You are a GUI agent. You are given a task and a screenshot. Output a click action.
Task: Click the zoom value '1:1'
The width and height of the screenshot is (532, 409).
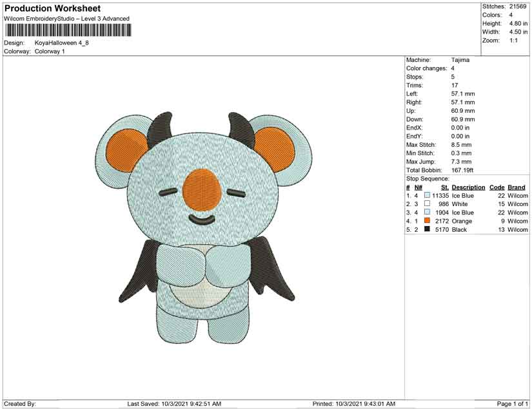coord(513,41)
